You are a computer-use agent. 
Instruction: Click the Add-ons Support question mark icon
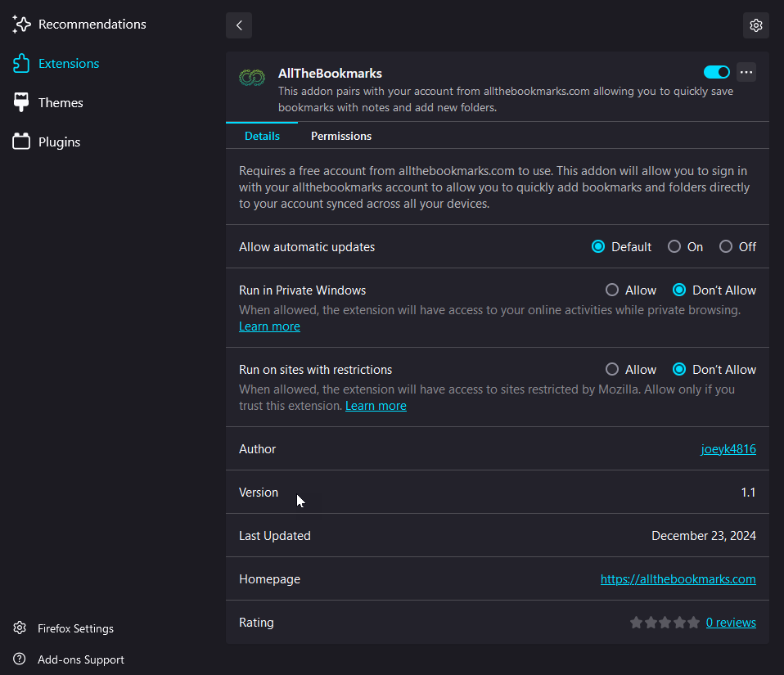point(20,659)
